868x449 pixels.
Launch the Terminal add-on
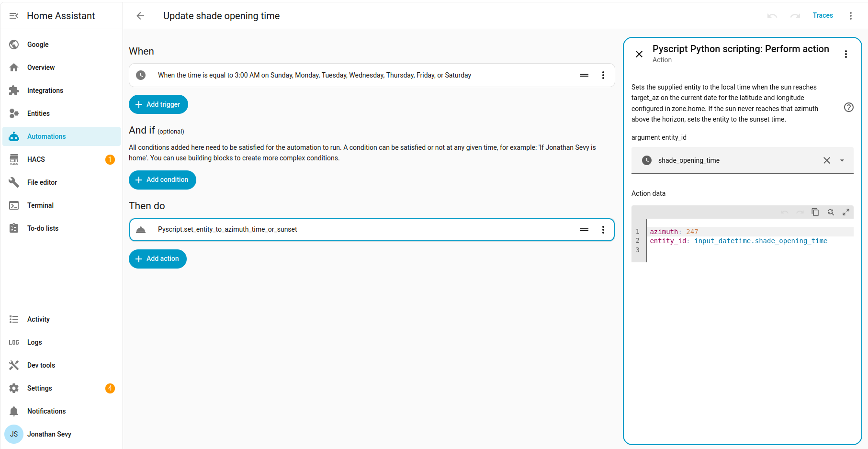tap(61, 205)
